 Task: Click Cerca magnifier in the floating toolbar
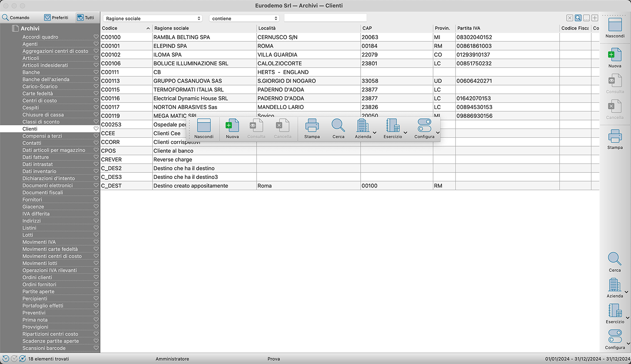pyautogui.click(x=338, y=129)
